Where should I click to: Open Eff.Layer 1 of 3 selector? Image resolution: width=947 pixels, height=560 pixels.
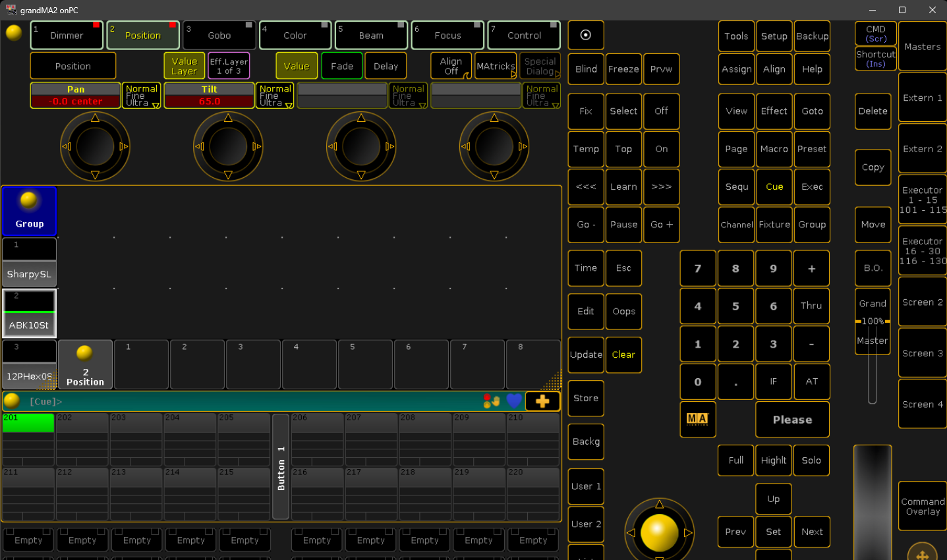pos(229,66)
